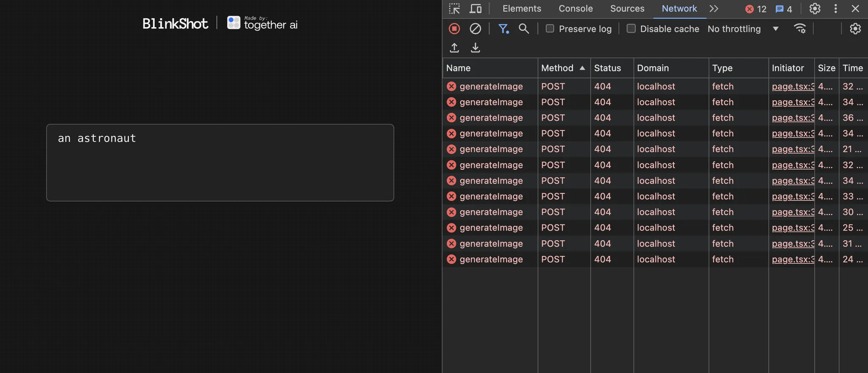This screenshot has width=868, height=373.
Task: Stop recording network log
Action: (x=454, y=29)
